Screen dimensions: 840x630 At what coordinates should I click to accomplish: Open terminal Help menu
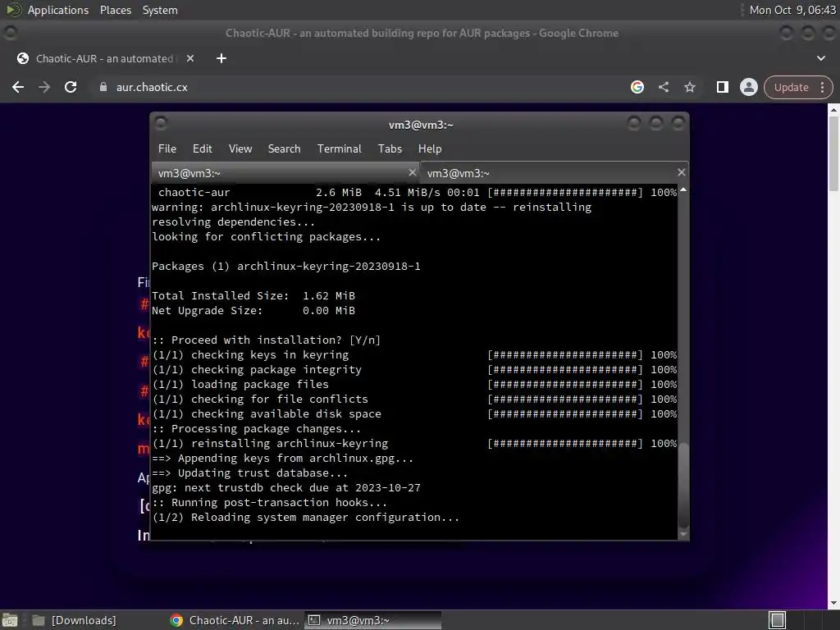tap(430, 149)
